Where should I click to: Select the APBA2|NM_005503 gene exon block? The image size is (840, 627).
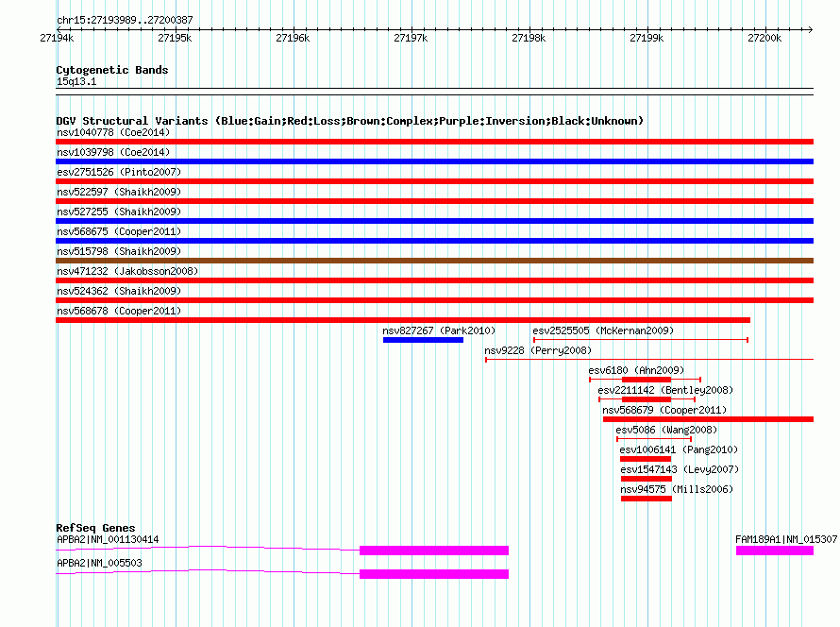coord(434,574)
